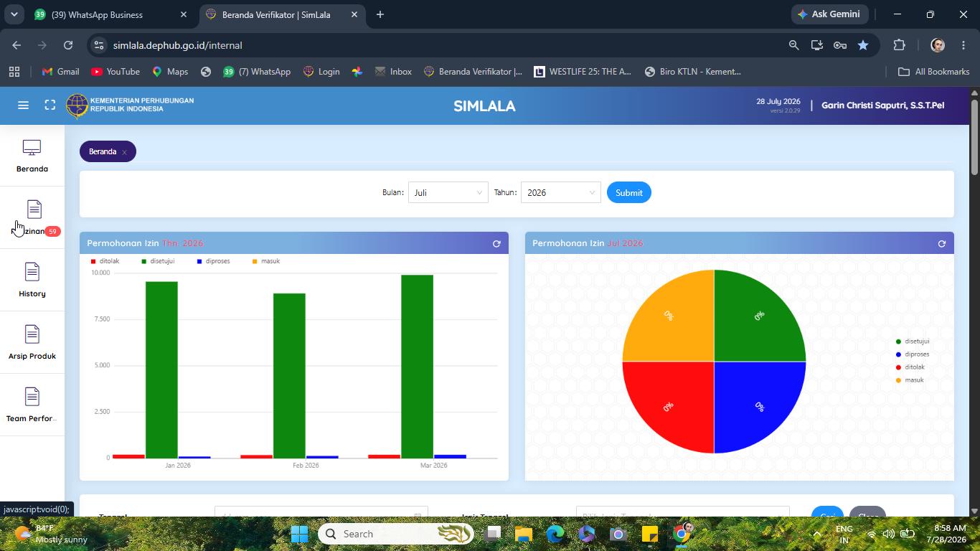Viewport: 980px width, 551px height.
Task: Go back to previous page
Action: point(17,45)
